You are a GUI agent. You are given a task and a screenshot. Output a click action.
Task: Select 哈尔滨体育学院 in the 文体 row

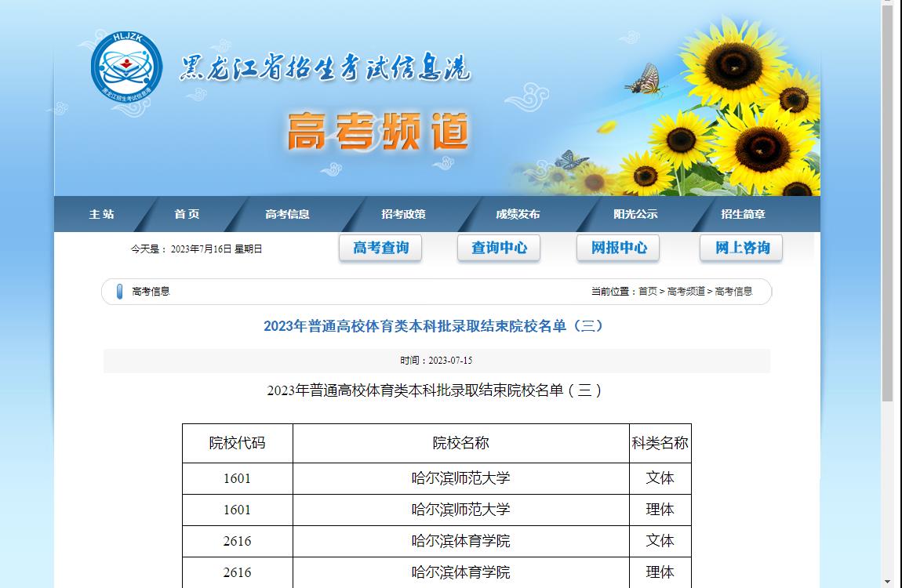460,541
